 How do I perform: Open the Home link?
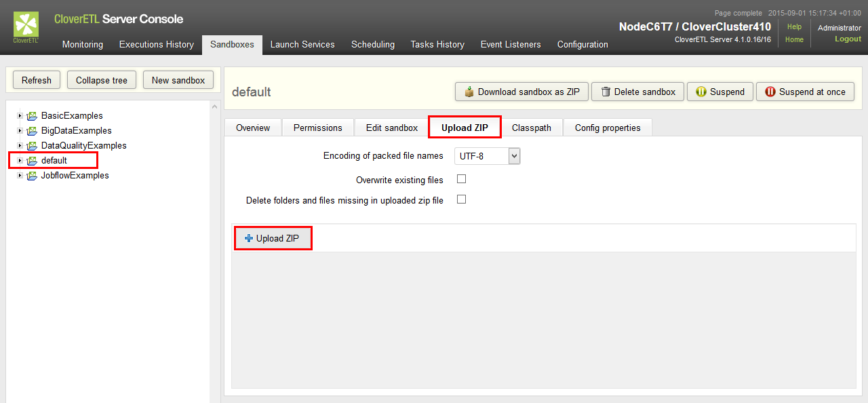(794, 39)
